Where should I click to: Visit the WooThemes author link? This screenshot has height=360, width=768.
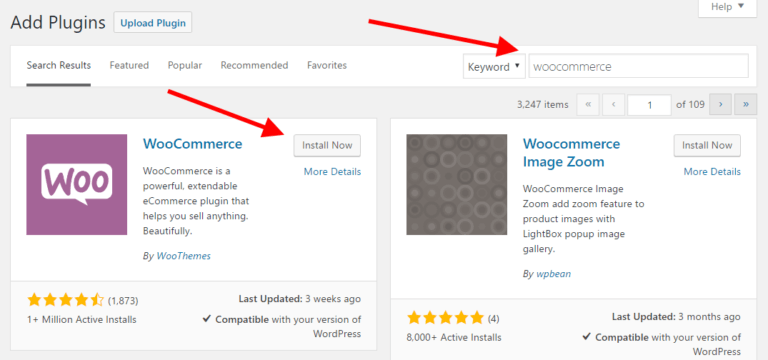pos(184,256)
